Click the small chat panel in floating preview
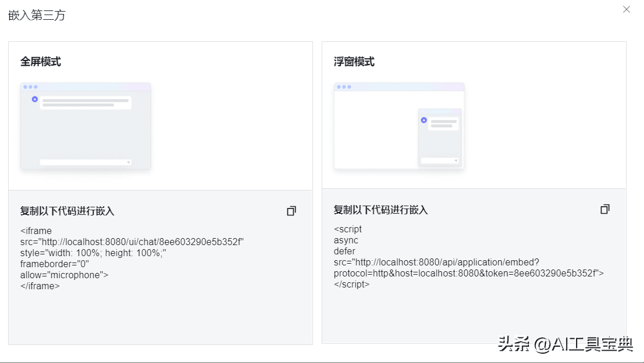The width and height of the screenshot is (644, 363). pos(440,137)
